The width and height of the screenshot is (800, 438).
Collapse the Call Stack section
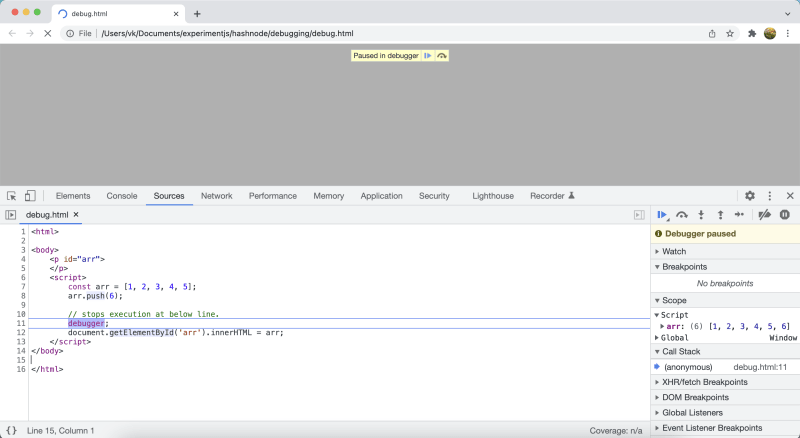[725, 351]
